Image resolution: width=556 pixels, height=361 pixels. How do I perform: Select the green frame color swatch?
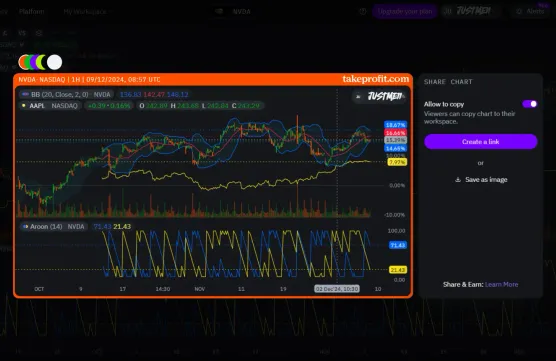click(28, 62)
